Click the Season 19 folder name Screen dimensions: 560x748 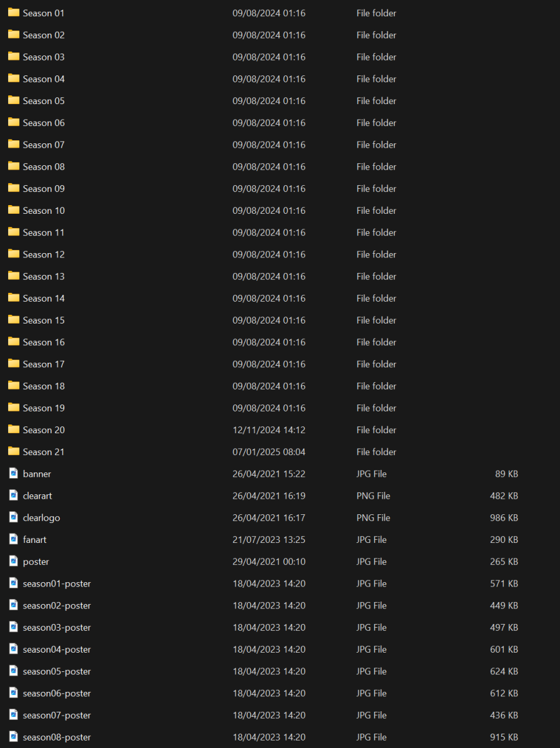pyautogui.click(x=43, y=408)
